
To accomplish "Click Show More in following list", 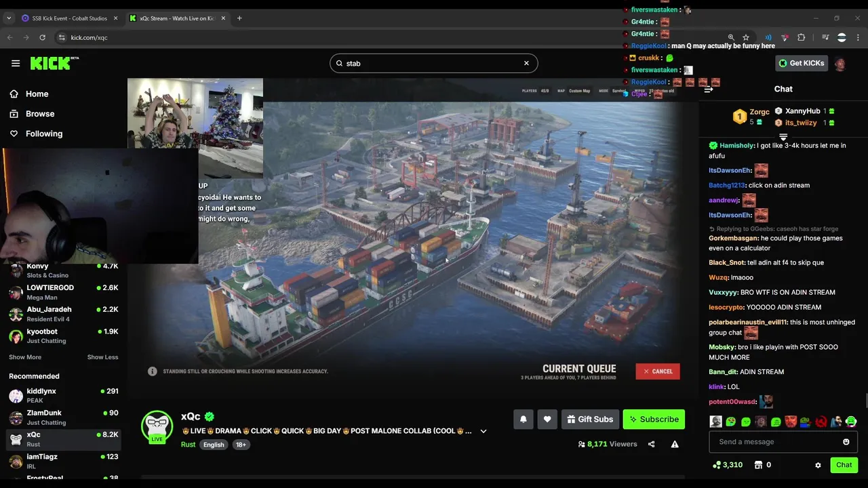I will pos(25,357).
